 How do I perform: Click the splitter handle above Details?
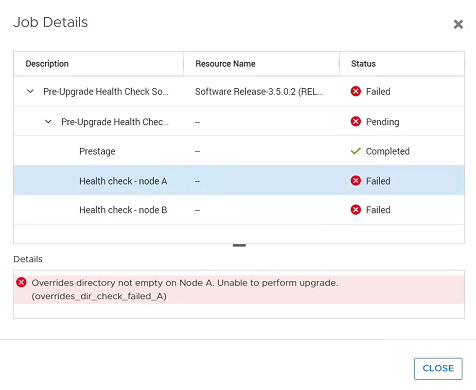pos(239,246)
